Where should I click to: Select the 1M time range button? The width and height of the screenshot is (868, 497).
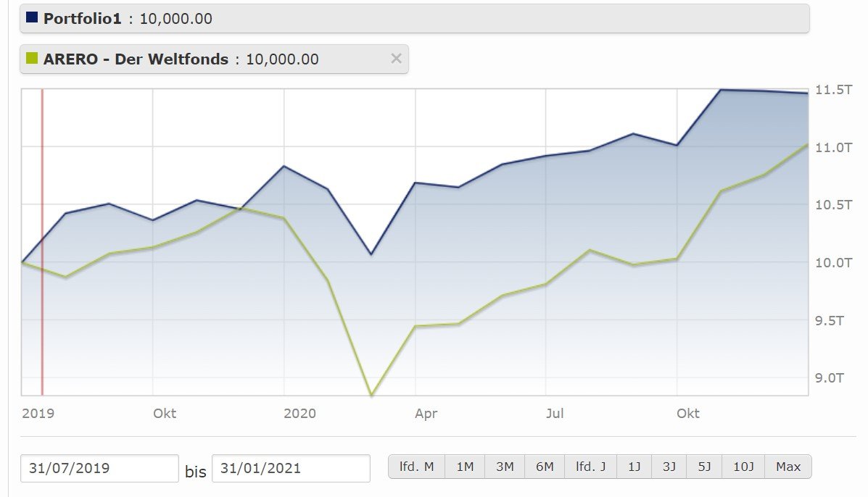[x=465, y=467]
